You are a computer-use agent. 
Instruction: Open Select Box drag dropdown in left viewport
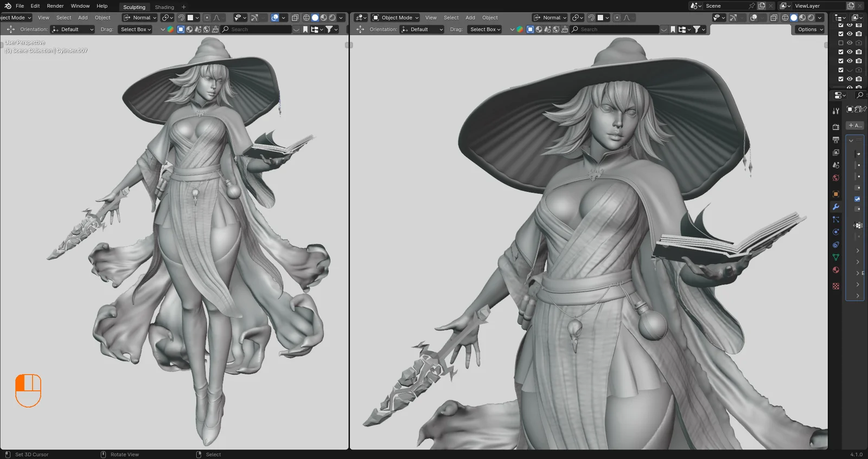(135, 29)
